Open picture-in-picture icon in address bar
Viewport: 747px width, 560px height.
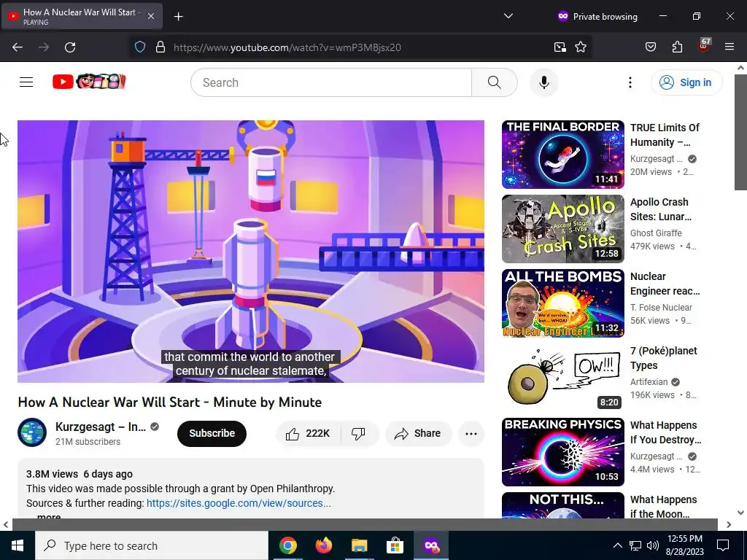tap(560, 47)
